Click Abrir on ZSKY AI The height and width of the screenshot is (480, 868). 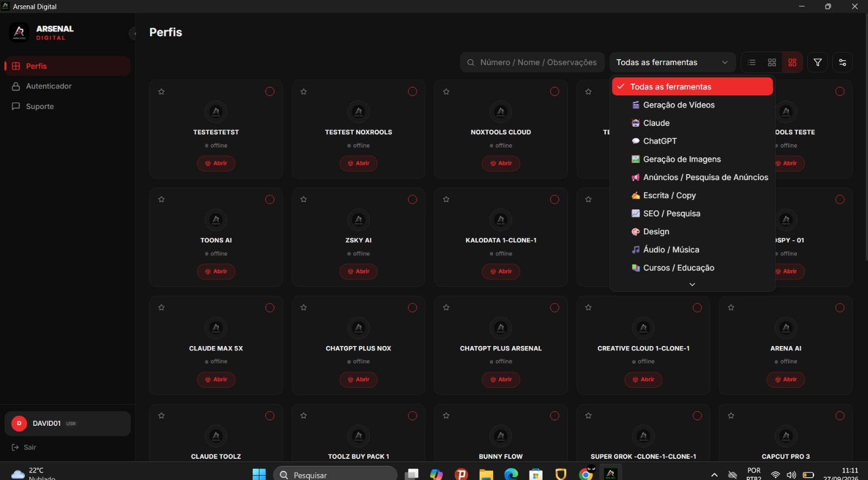point(359,271)
